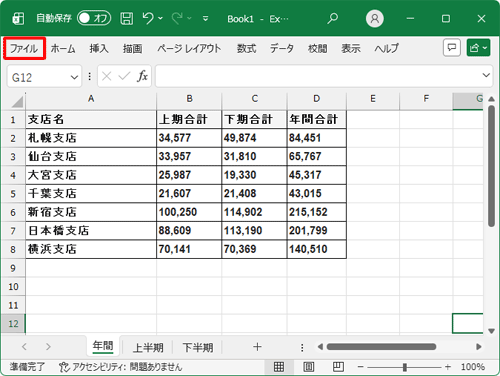Click the Insert Function fx icon
The image size is (500, 376).
click(142, 76)
